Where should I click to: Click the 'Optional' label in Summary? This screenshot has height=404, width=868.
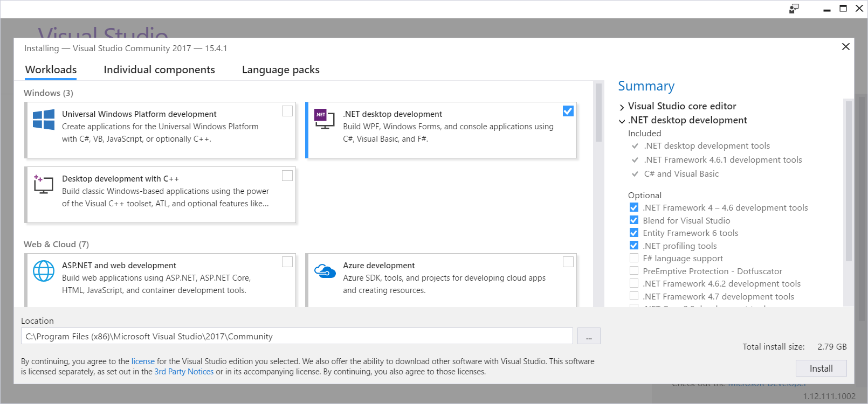pyautogui.click(x=645, y=196)
